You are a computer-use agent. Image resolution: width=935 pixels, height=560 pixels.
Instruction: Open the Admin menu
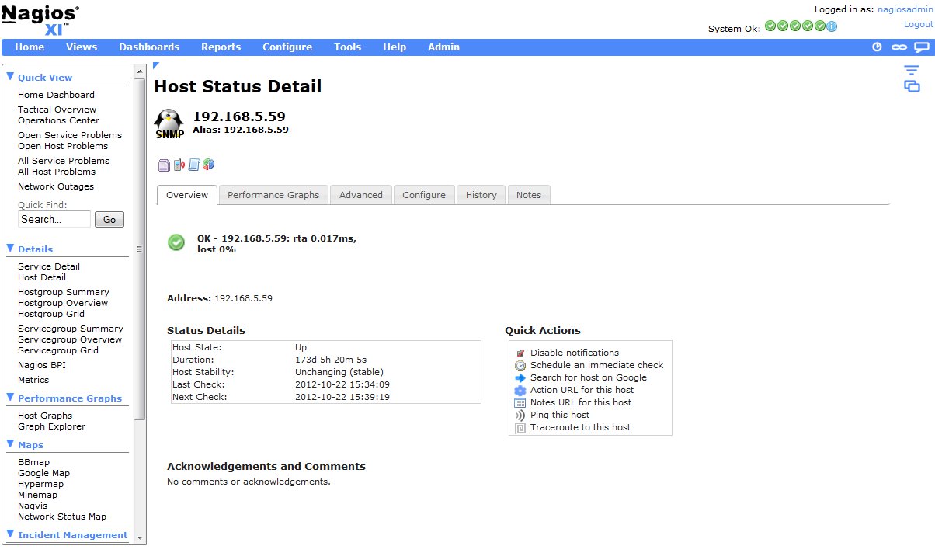point(443,47)
